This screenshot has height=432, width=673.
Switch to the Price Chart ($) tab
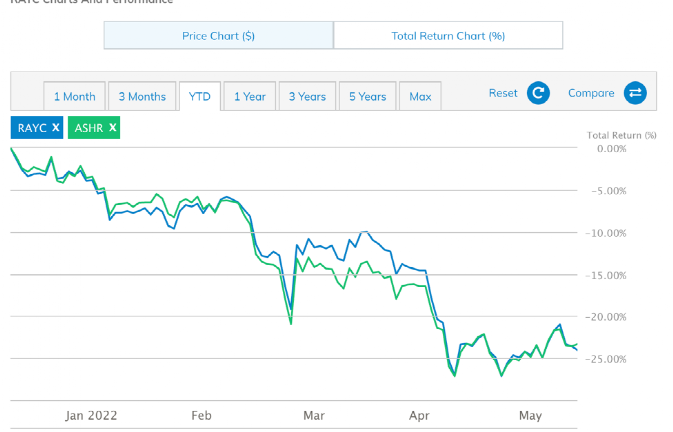(218, 36)
